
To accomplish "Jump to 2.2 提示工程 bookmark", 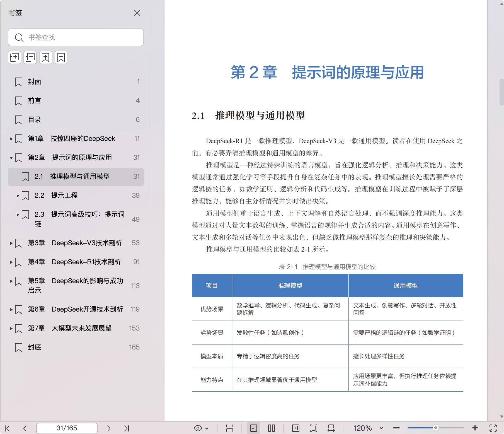I will tap(56, 196).
